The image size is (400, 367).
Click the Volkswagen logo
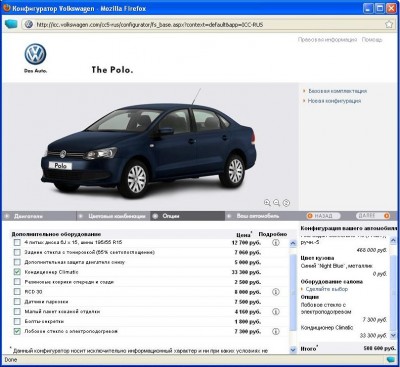[35, 55]
